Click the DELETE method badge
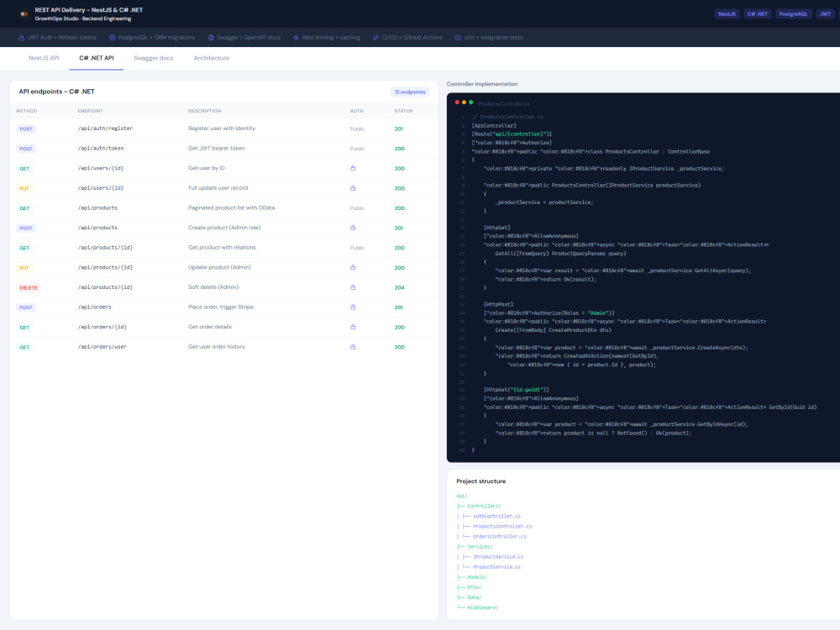The image size is (840, 630). [29, 287]
